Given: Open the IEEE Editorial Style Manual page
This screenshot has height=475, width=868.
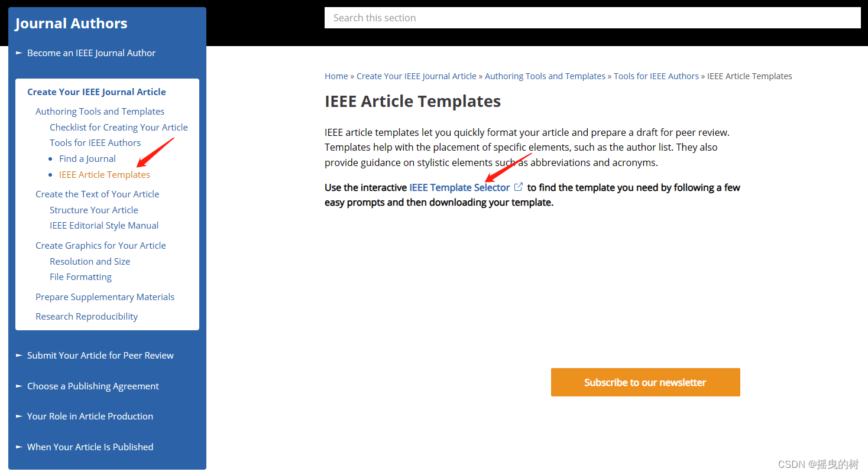Looking at the screenshot, I should pos(103,225).
